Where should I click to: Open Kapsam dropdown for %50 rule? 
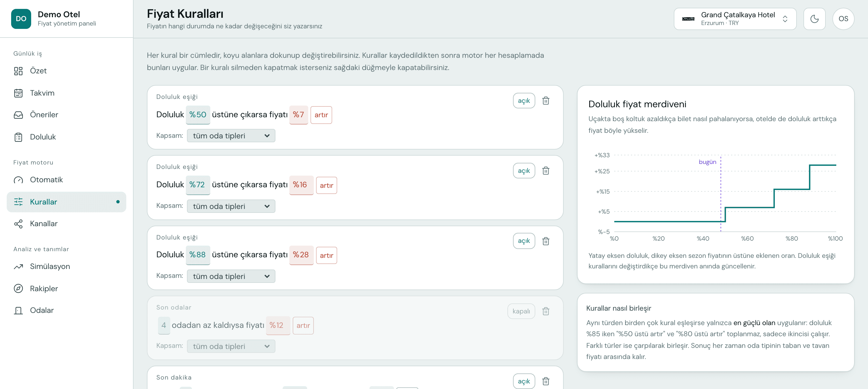click(231, 136)
